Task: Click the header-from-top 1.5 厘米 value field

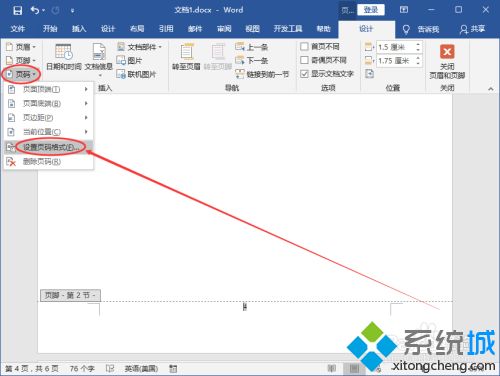Action: [395, 47]
